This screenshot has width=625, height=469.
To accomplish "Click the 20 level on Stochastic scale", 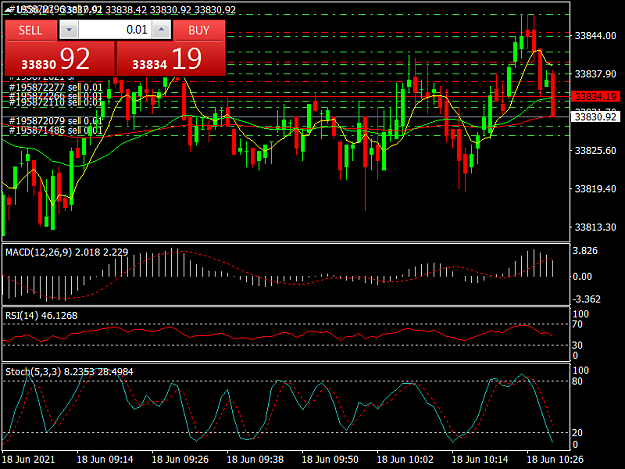I will [x=578, y=432].
